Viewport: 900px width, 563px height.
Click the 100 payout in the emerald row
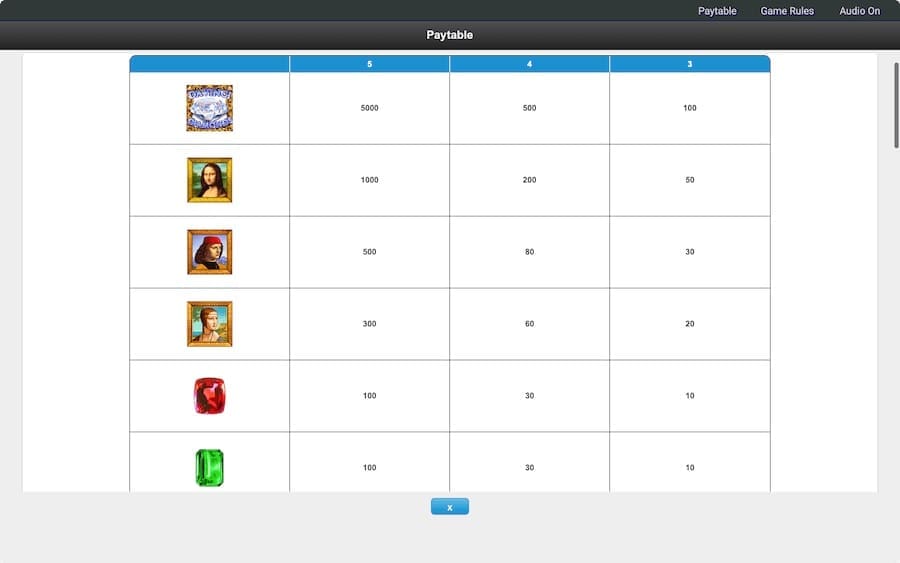point(370,468)
